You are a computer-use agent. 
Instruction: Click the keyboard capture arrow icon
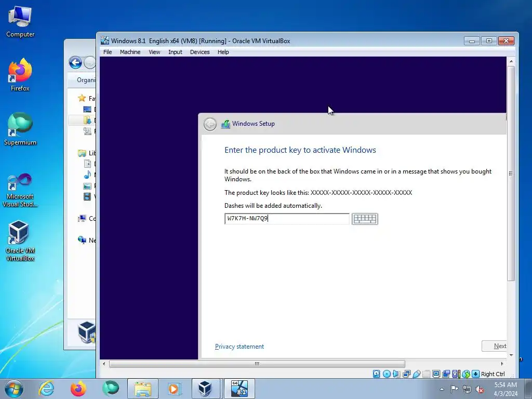click(476, 374)
